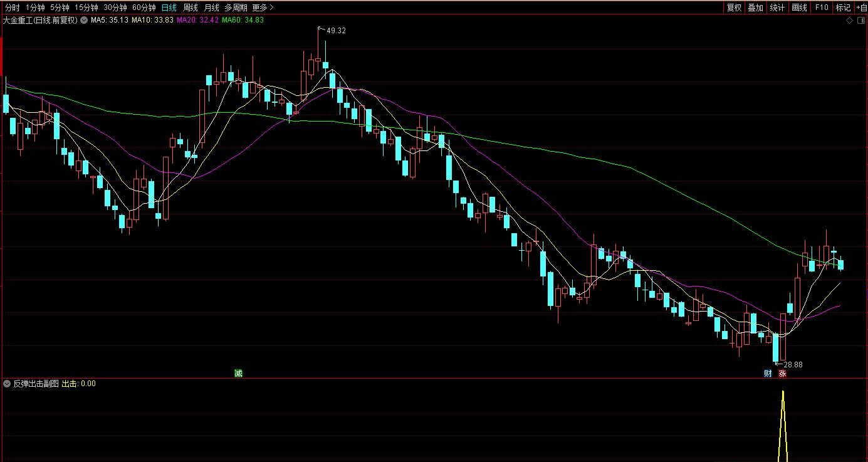Expand 更多 for more time periods
Image resolution: width=868 pixels, height=462 pixels.
263,8
